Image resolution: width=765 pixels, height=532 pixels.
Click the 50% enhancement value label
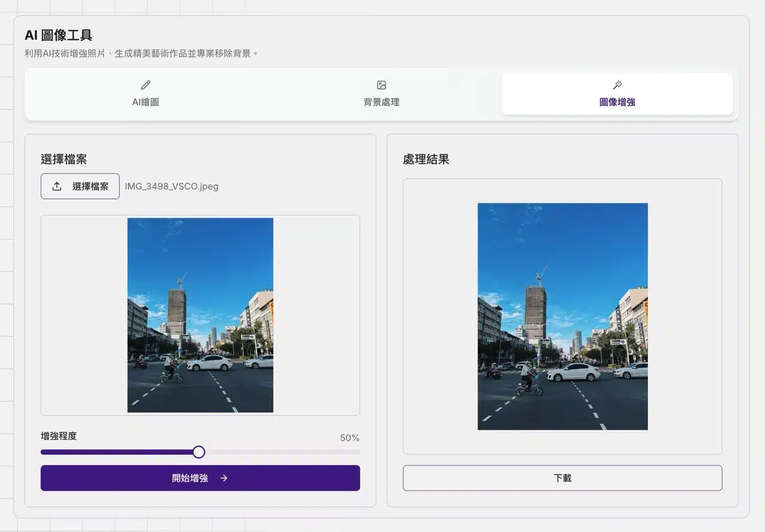(350, 438)
